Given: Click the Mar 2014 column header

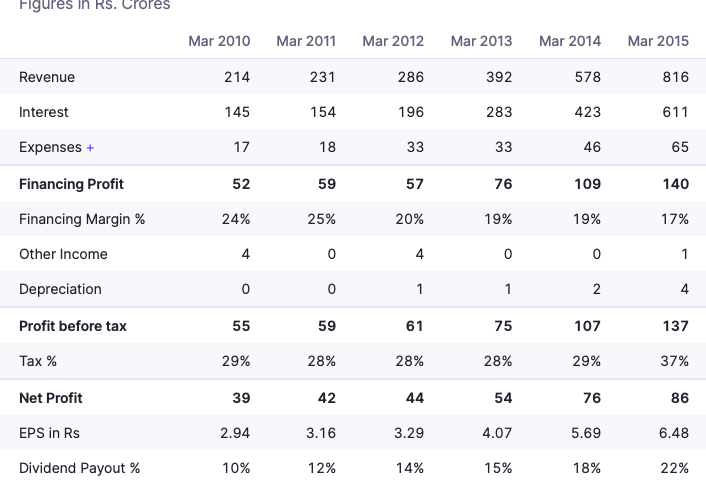Looking at the screenshot, I should (x=570, y=41).
